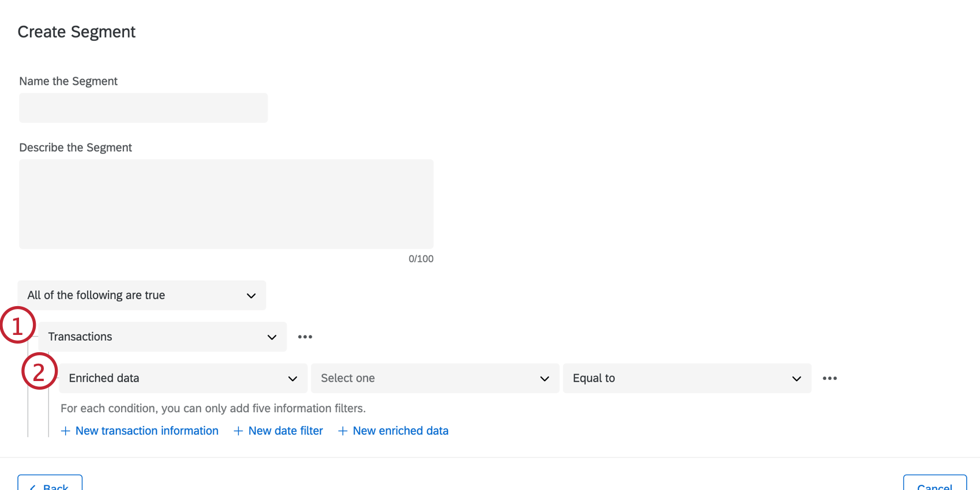
Task: Open the three-dot menu beside Transactions
Action: [305, 337]
